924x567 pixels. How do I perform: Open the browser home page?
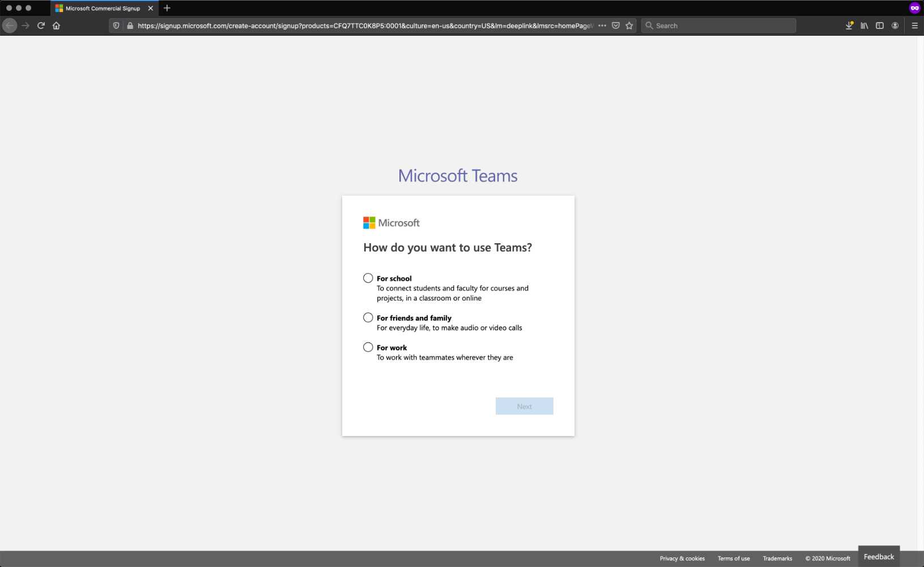point(56,26)
